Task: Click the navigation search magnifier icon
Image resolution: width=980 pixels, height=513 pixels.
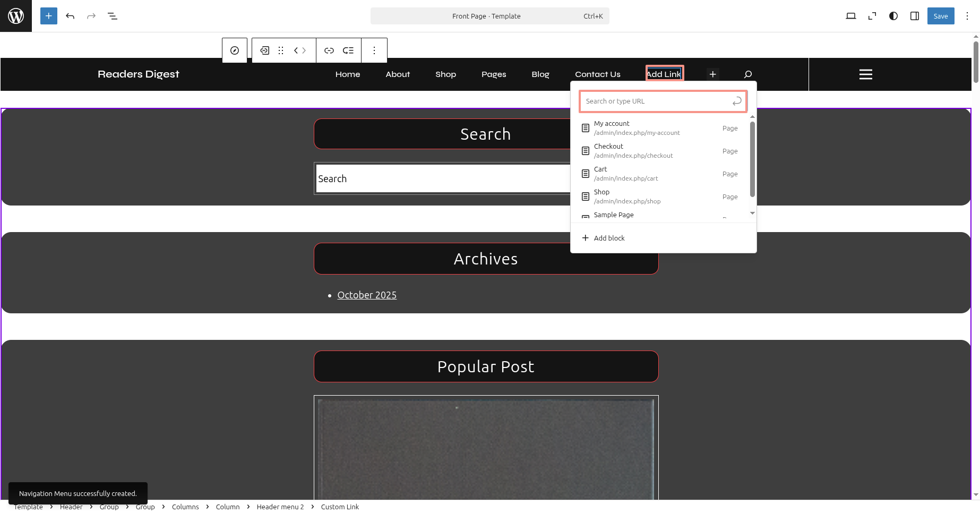Action: point(747,74)
